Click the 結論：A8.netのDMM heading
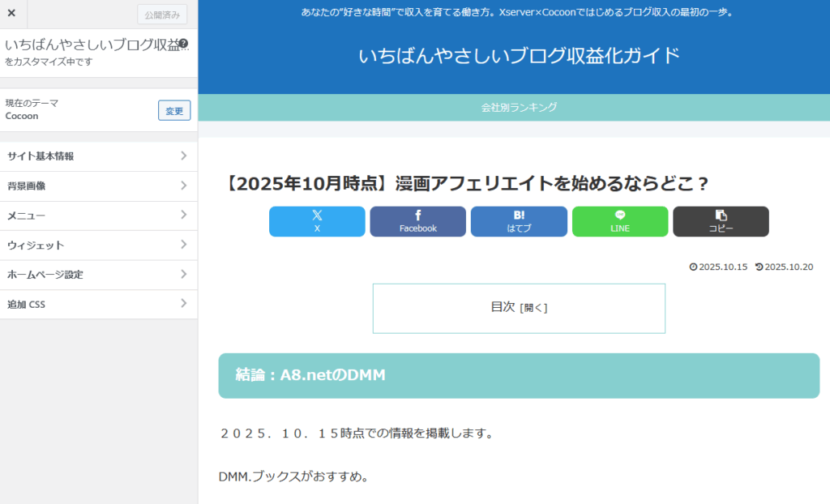Screen dimensions: 830x504 pyautogui.click(x=310, y=375)
